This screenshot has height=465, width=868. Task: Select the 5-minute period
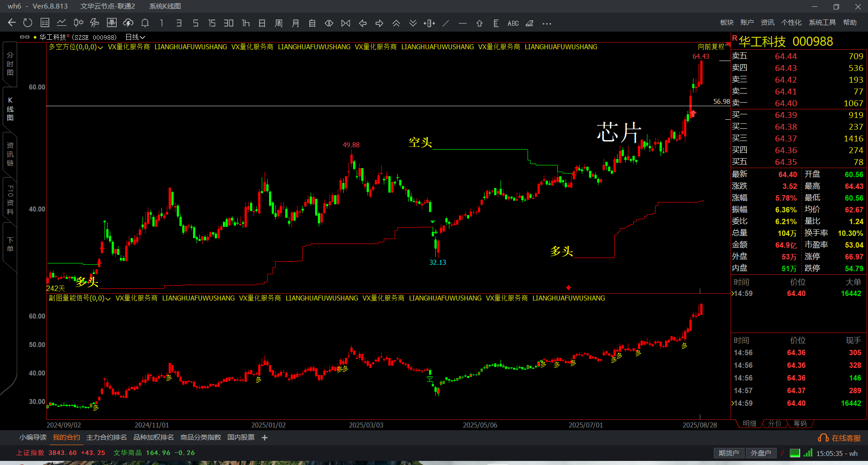click(195, 23)
